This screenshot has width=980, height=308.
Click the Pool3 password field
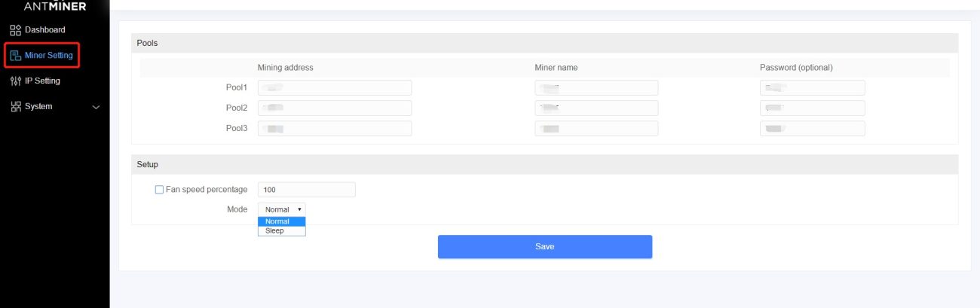[x=812, y=129]
